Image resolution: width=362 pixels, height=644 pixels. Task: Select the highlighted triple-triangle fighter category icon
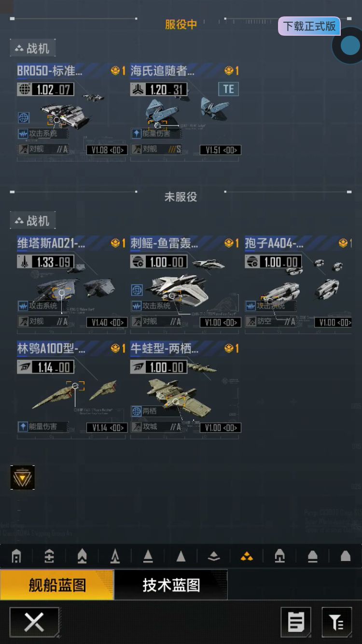[247, 557]
